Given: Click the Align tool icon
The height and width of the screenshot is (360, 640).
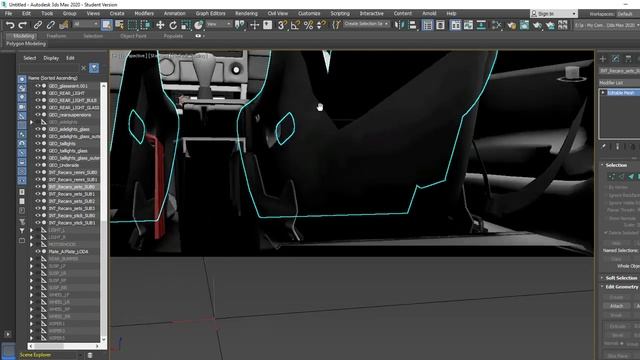Looking at the screenshot, I should (412, 25).
